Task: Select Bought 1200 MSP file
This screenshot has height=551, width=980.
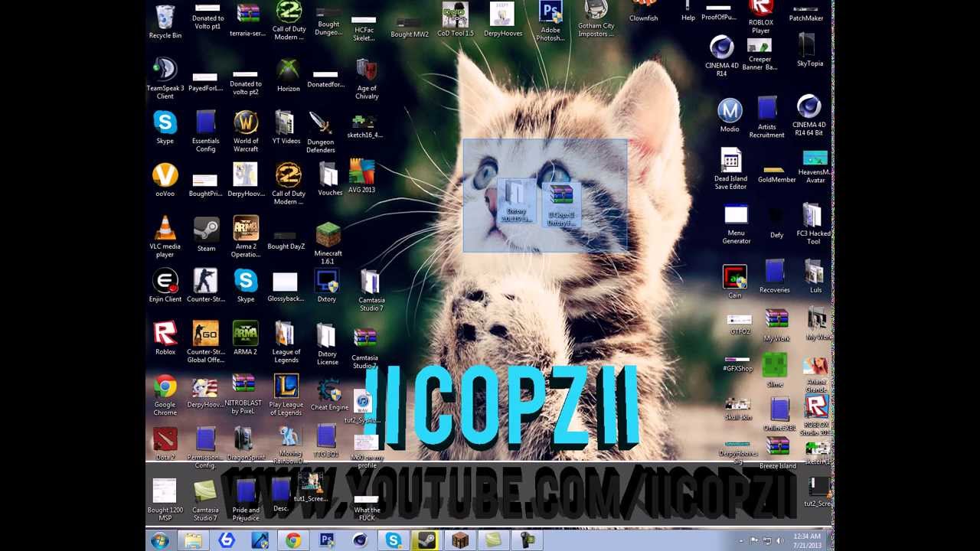Action: pyautogui.click(x=165, y=500)
